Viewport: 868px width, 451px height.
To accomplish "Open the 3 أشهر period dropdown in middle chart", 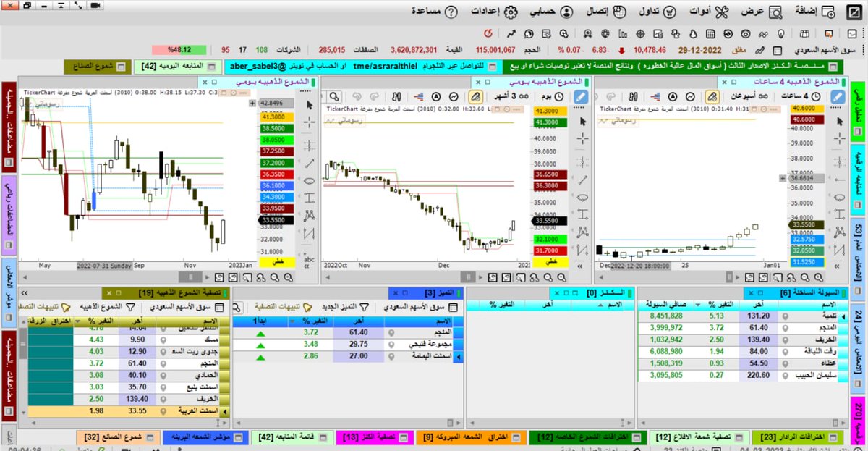I will 511,96.
